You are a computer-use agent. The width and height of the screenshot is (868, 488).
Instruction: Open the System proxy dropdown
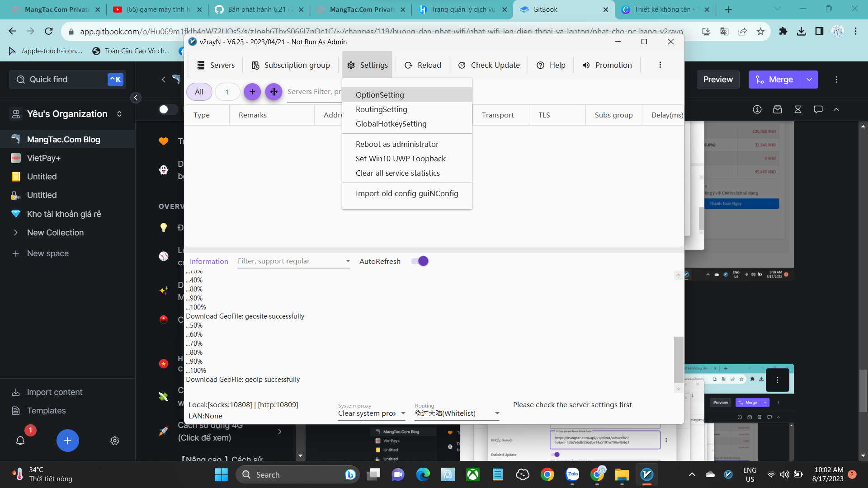[x=403, y=413]
